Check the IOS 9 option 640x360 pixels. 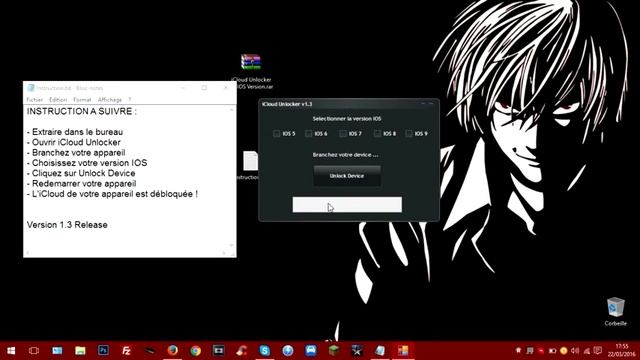tap(409, 133)
